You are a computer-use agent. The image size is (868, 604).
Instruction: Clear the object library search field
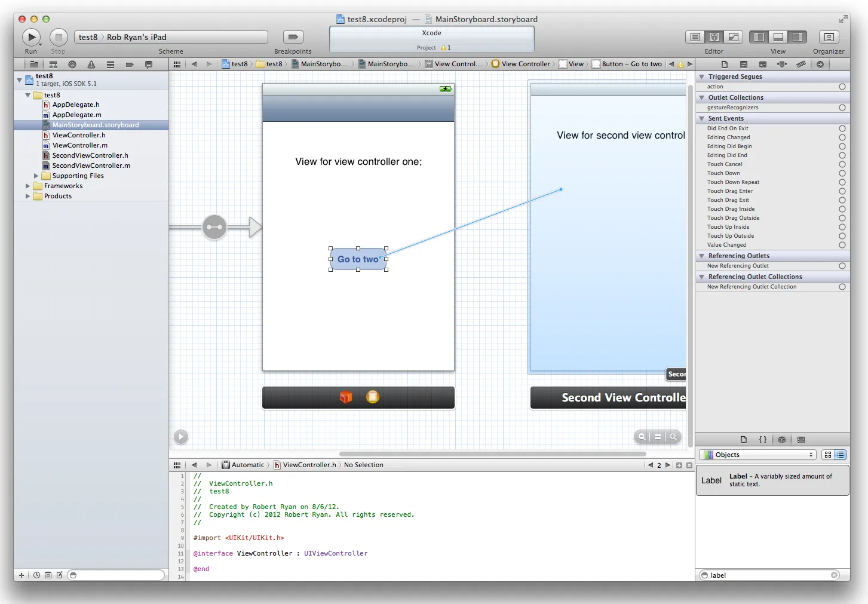pyautogui.click(x=835, y=575)
